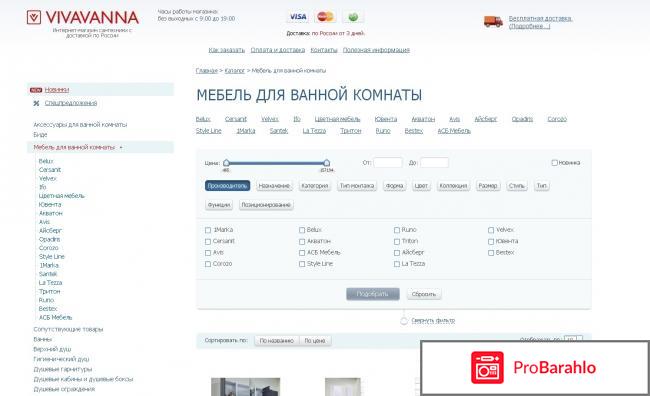
Task: Select the 'Тип монтажа' filter tab
Action: pos(357,186)
